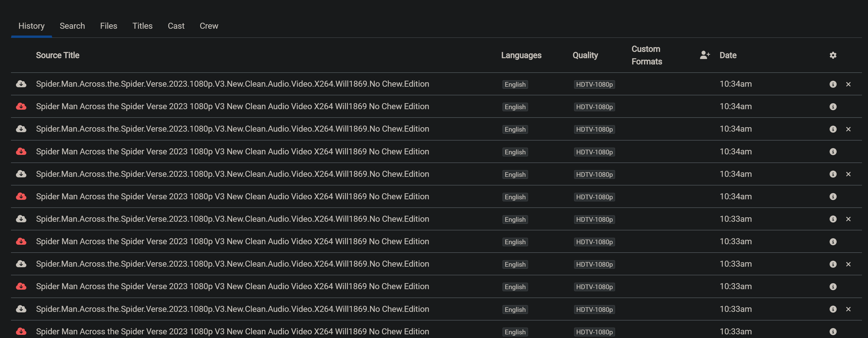The width and height of the screenshot is (868, 338).
Task: Select the Crew tab
Action: (209, 26)
